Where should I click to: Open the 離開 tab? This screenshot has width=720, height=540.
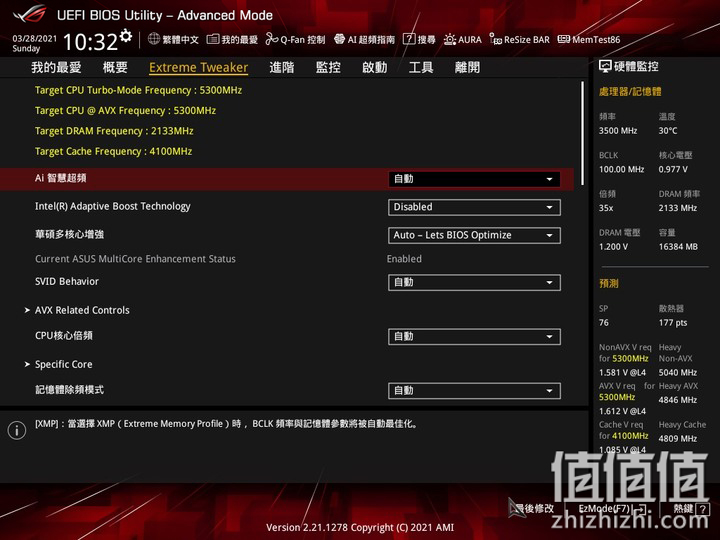tap(467, 68)
